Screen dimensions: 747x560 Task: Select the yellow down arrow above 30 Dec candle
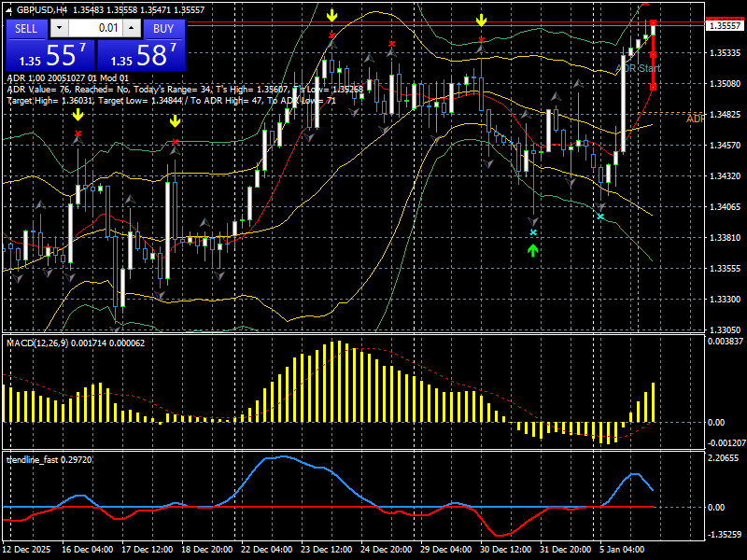481,20
